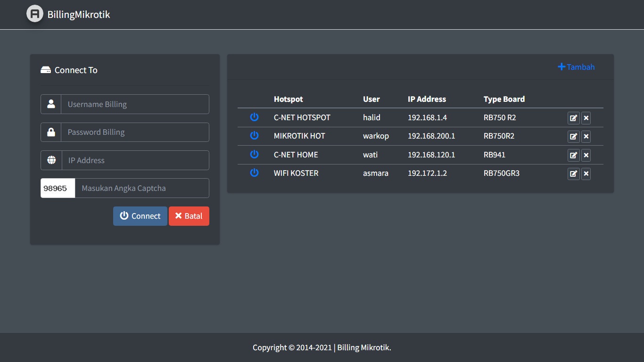Add new router via Tambah link

pos(576,67)
